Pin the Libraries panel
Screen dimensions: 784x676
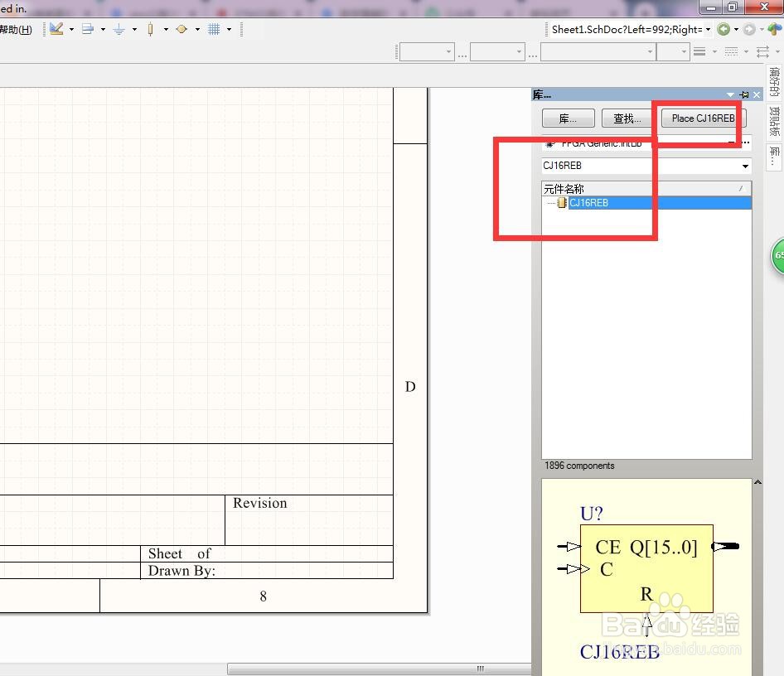pyautogui.click(x=744, y=94)
